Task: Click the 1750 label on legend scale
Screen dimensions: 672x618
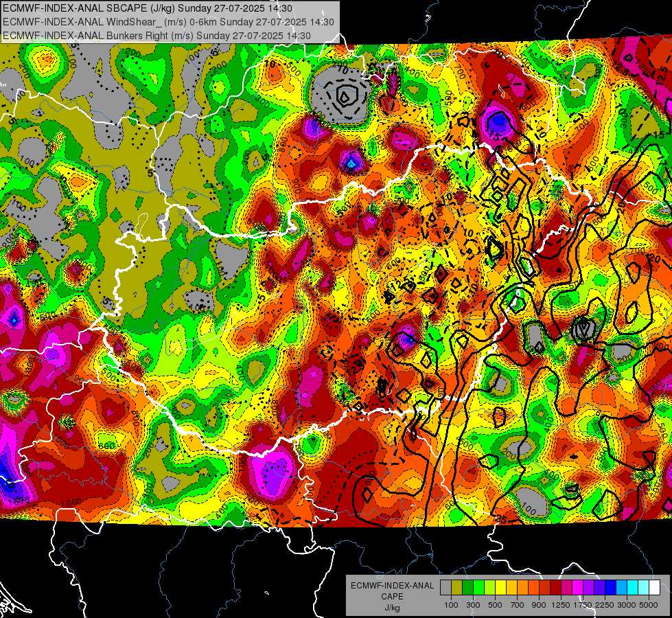Action: [x=583, y=605]
